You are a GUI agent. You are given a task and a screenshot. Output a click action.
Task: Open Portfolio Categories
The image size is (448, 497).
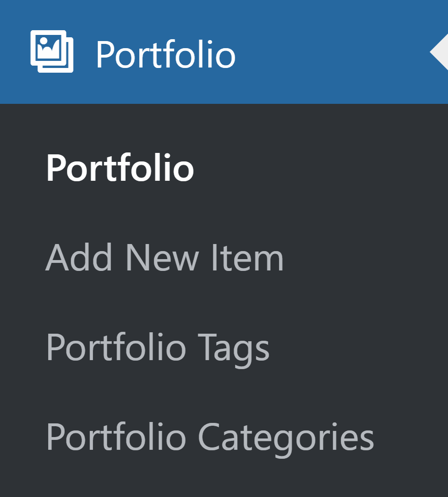point(209,438)
